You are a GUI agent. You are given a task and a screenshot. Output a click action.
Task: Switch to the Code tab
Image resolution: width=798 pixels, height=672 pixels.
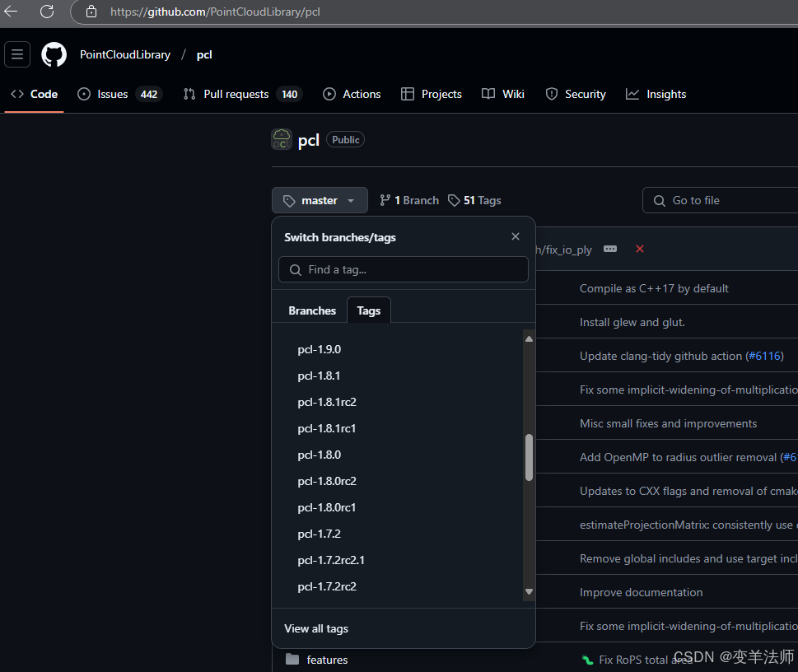[x=35, y=94]
